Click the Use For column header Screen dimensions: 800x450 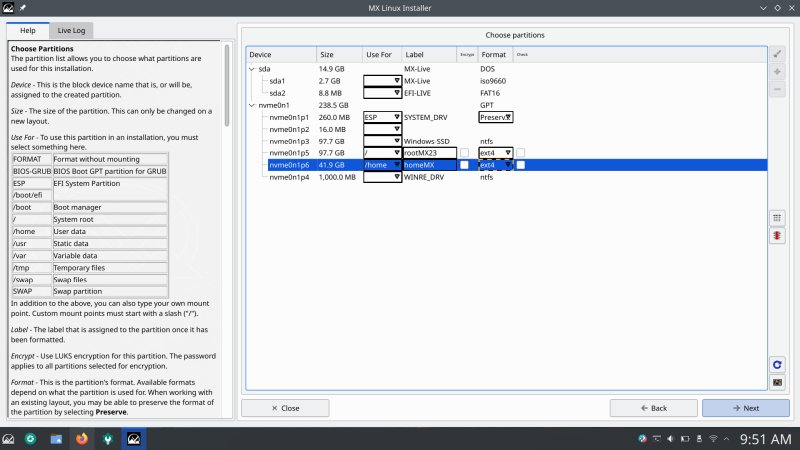(382, 55)
